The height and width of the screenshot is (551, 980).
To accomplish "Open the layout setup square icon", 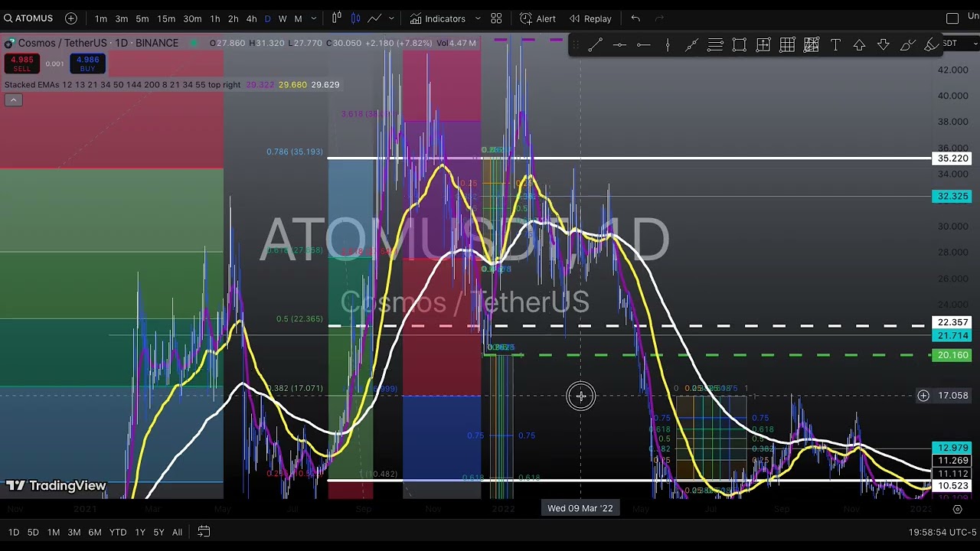I will [952, 18].
